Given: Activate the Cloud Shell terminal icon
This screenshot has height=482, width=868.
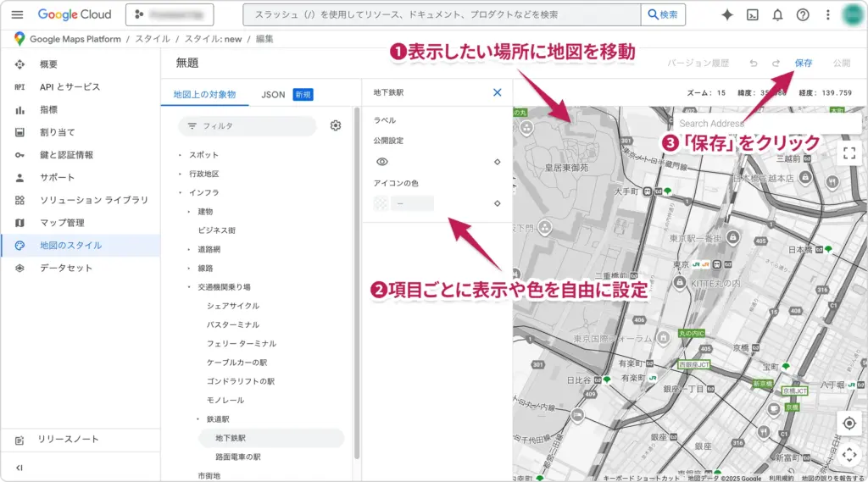Looking at the screenshot, I should click(x=753, y=15).
